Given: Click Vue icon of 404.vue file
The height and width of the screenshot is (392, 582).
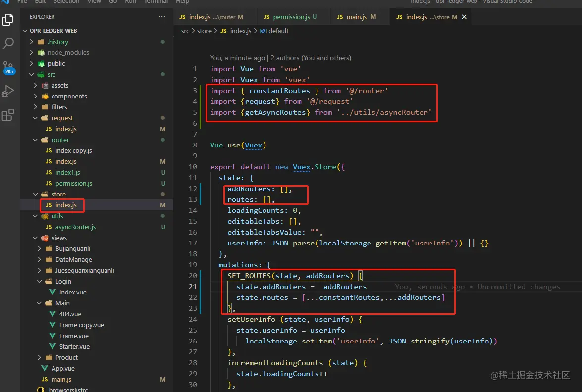Looking at the screenshot, I should click(x=53, y=314).
